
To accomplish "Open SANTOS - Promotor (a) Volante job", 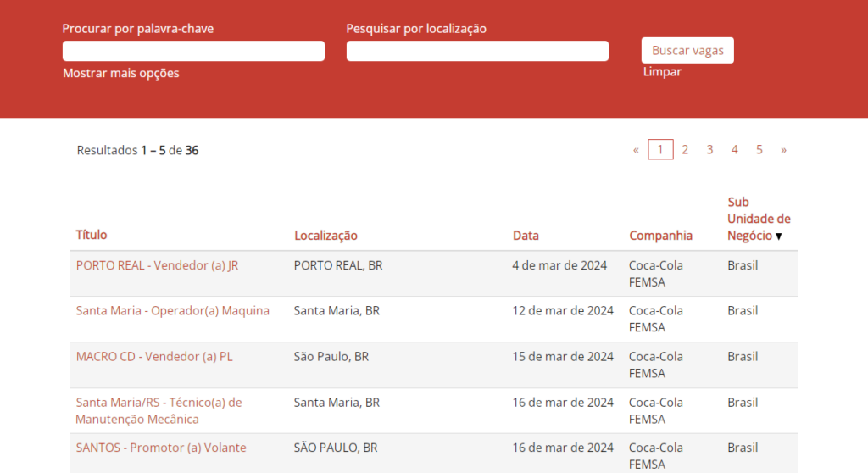I will click(x=161, y=448).
